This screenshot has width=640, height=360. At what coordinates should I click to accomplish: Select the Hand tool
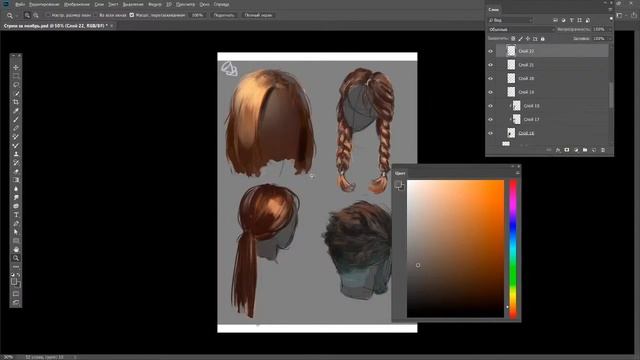(16, 249)
